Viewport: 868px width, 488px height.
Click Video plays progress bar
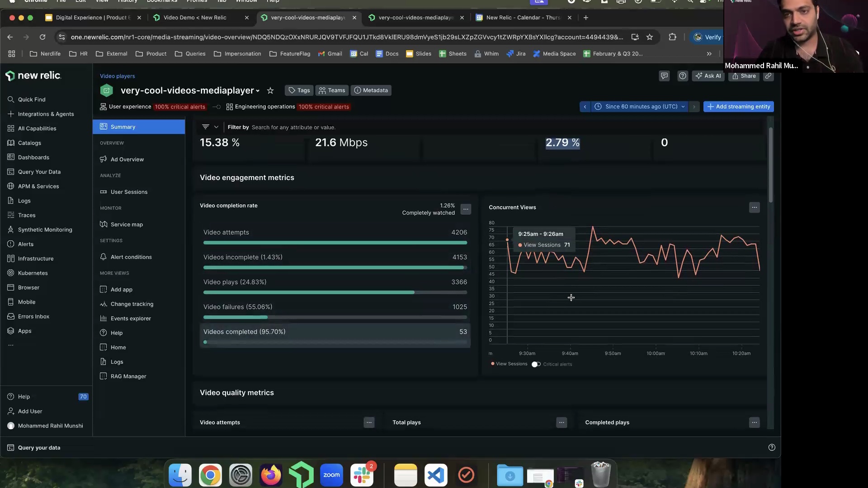click(x=335, y=293)
